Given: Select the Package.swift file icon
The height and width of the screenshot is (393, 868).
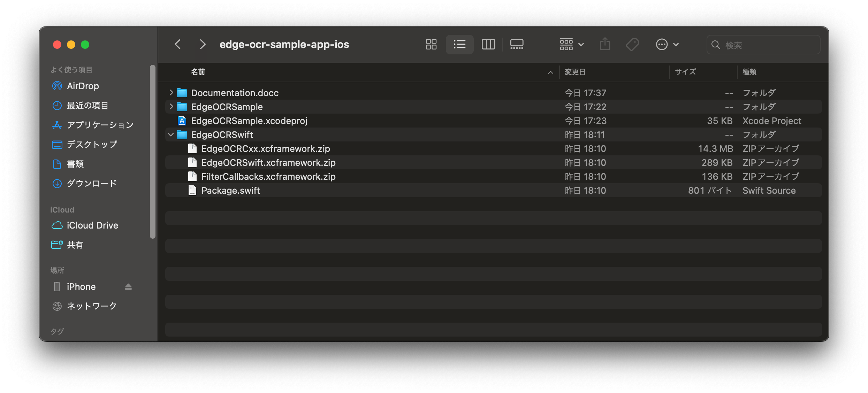Looking at the screenshot, I should 192,190.
